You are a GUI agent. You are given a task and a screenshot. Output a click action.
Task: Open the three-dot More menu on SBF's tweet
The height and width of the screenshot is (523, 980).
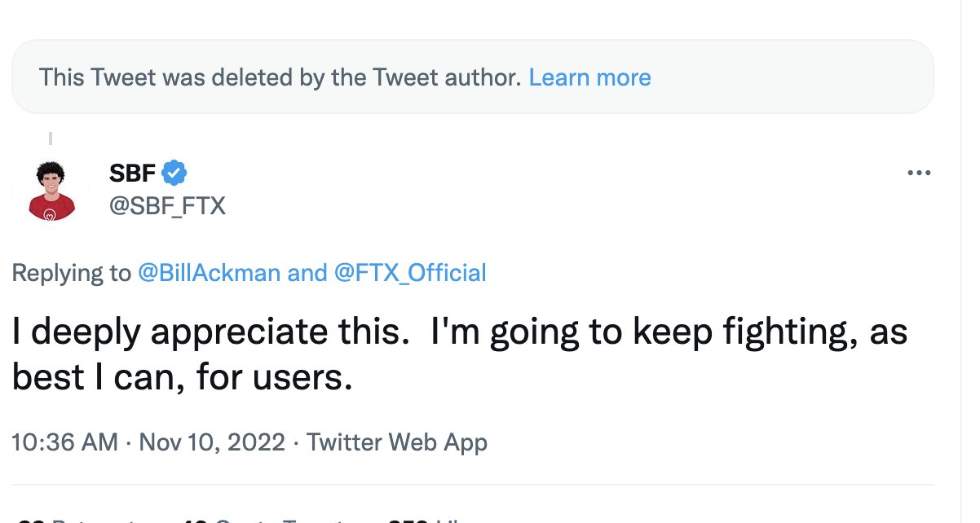[919, 173]
